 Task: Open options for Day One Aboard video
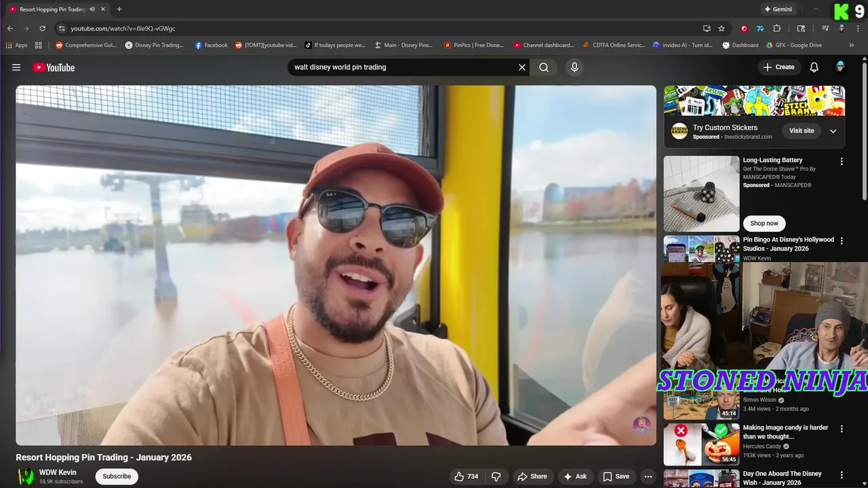[x=842, y=475]
